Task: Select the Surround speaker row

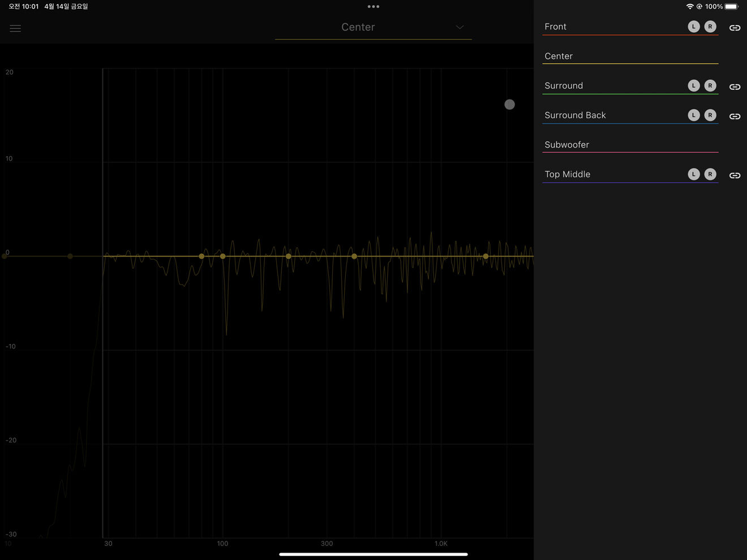Action: coord(630,85)
